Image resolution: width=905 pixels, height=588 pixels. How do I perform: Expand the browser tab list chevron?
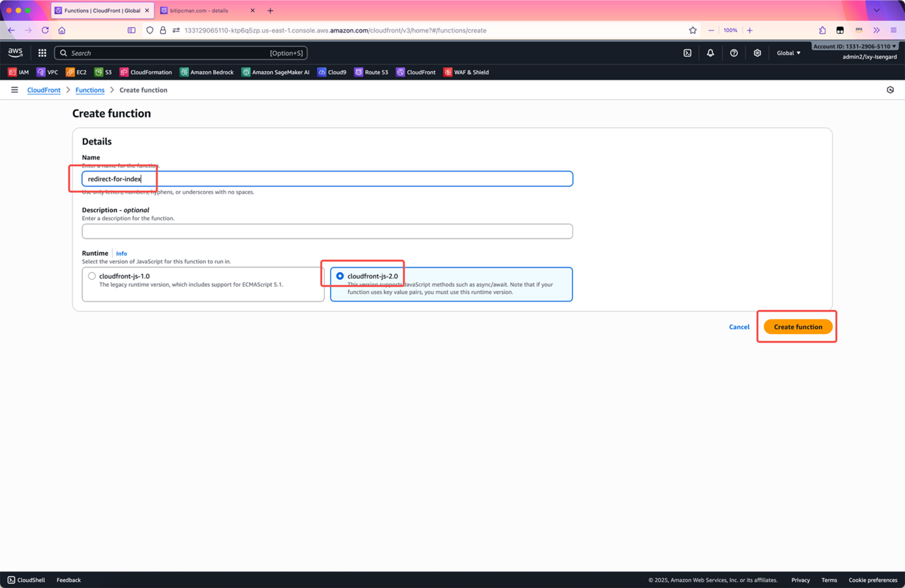point(876,10)
